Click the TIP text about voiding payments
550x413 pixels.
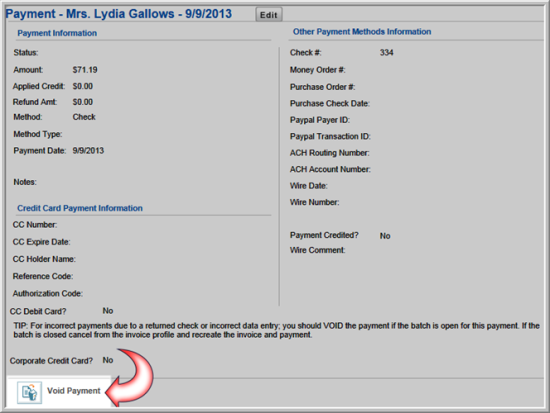tap(276, 330)
